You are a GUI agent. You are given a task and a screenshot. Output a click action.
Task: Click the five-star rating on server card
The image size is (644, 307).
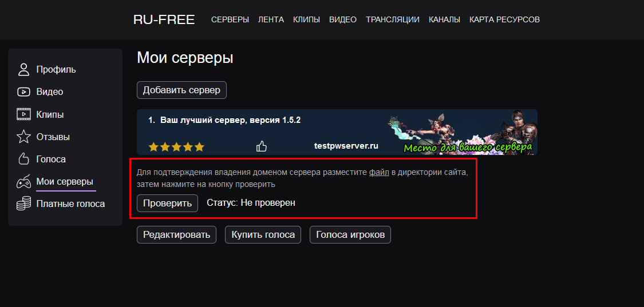coord(176,146)
